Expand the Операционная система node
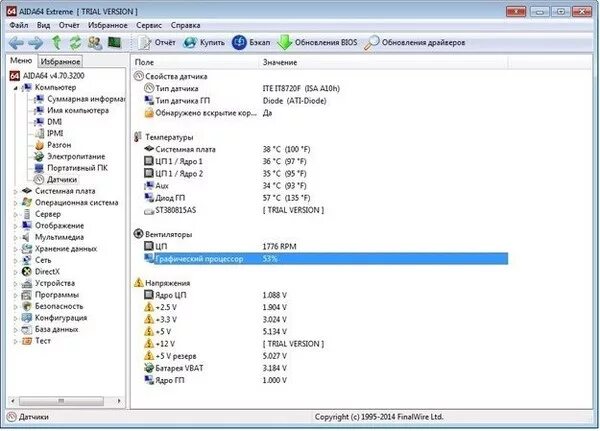The image size is (600, 431). 16,203
